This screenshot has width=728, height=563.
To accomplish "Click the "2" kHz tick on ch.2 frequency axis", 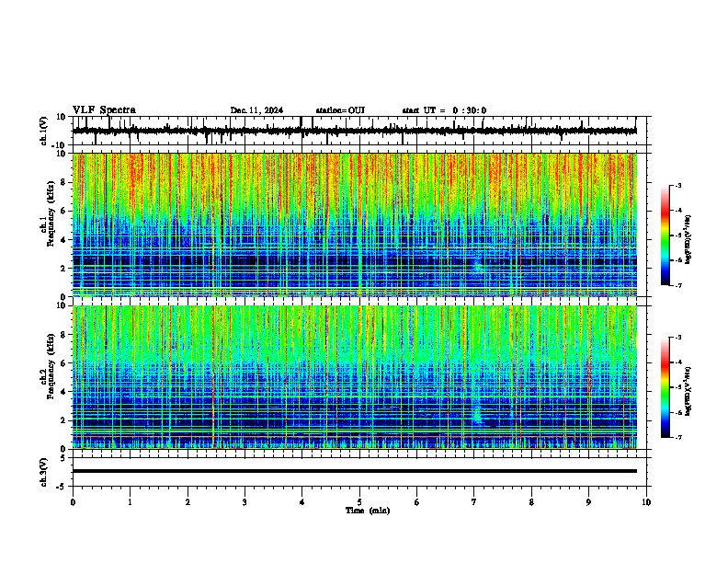I will [64, 420].
